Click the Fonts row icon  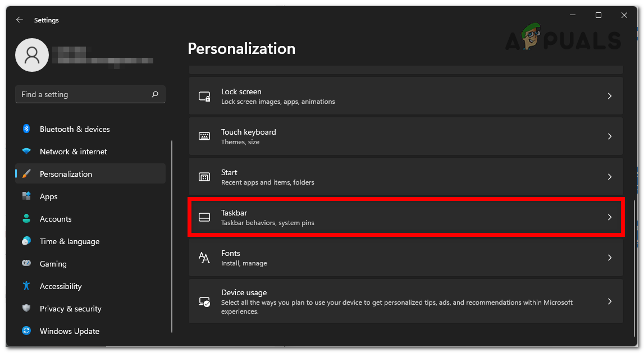point(204,258)
